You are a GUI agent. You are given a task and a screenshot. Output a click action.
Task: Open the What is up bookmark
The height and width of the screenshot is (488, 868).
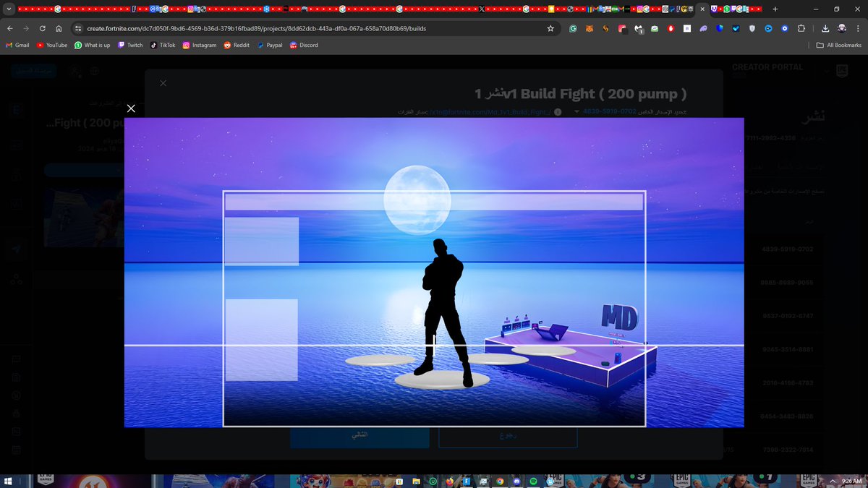pos(93,45)
